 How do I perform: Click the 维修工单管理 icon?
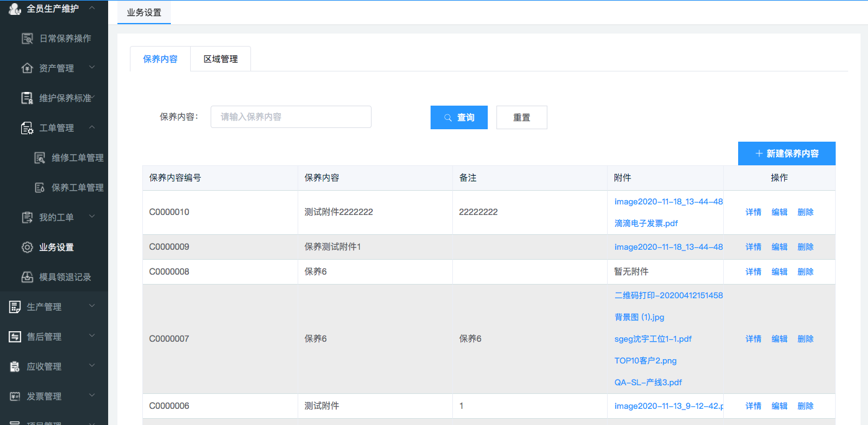tap(40, 158)
